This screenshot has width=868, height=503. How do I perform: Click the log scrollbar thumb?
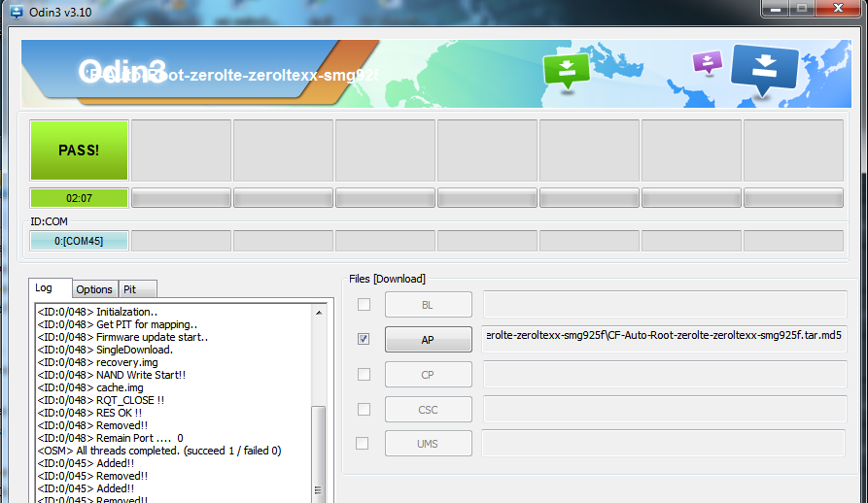pyautogui.click(x=318, y=453)
